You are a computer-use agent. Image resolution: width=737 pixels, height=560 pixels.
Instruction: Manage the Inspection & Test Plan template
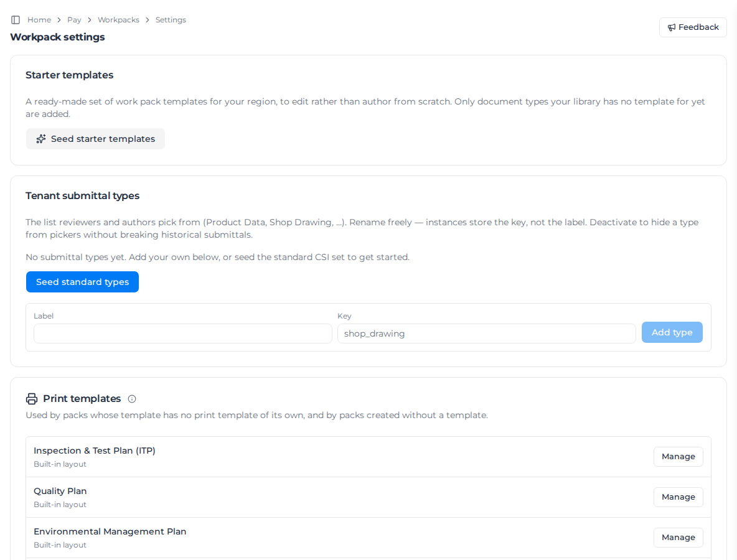click(678, 457)
